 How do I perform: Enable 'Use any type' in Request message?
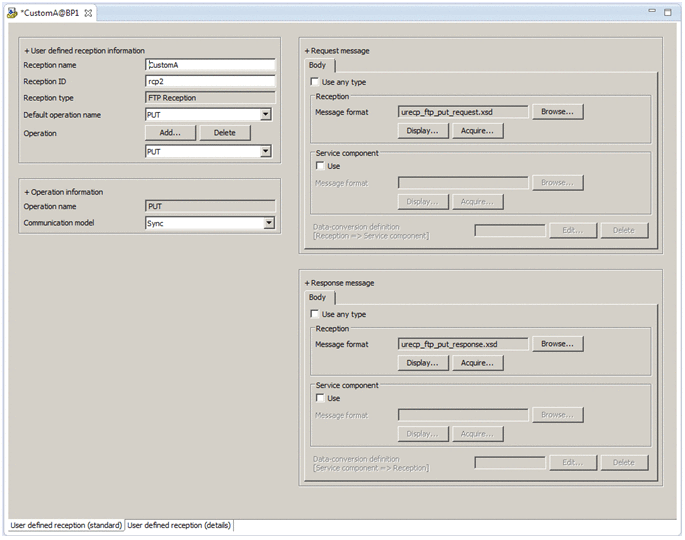(x=316, y=82)
